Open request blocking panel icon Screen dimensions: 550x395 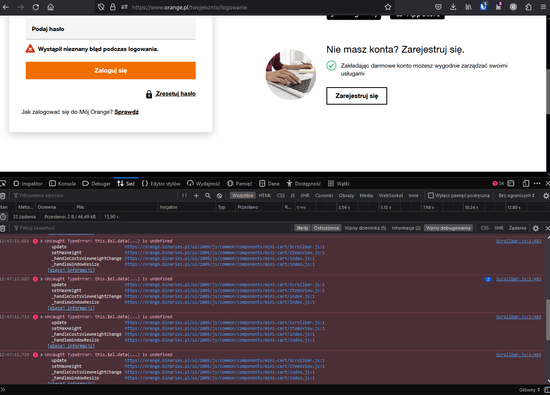point(219,195)
